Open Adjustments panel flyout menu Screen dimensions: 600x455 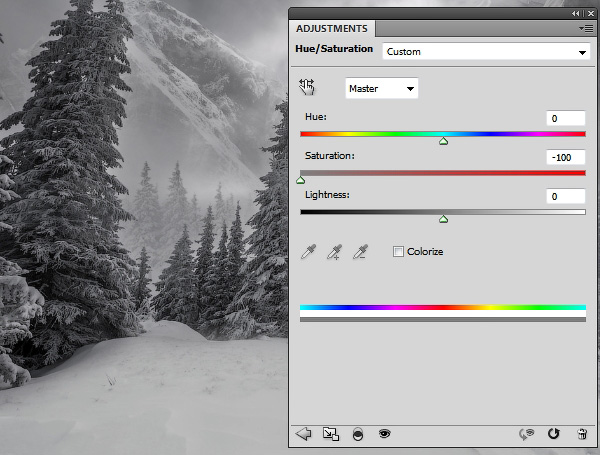click(586, 29)
